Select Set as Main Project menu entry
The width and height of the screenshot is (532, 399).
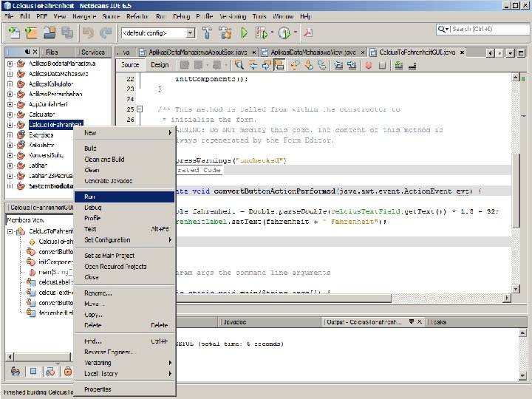click(x=124, y=256)
